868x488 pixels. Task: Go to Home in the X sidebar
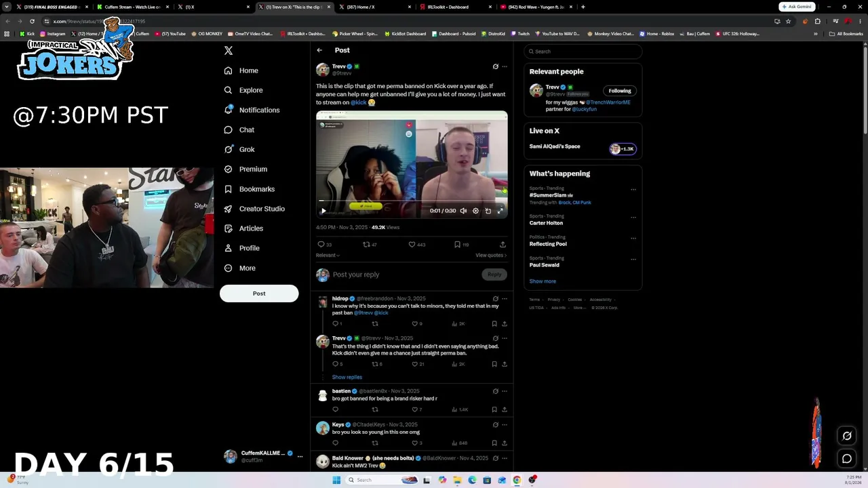241,70
